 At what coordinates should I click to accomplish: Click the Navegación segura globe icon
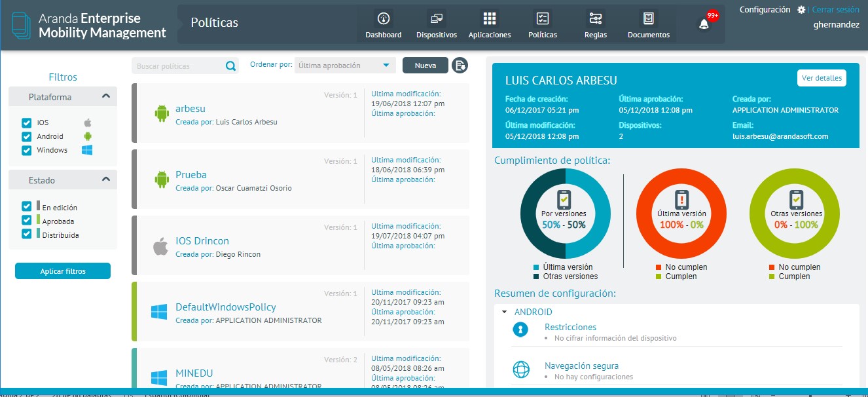520,370
